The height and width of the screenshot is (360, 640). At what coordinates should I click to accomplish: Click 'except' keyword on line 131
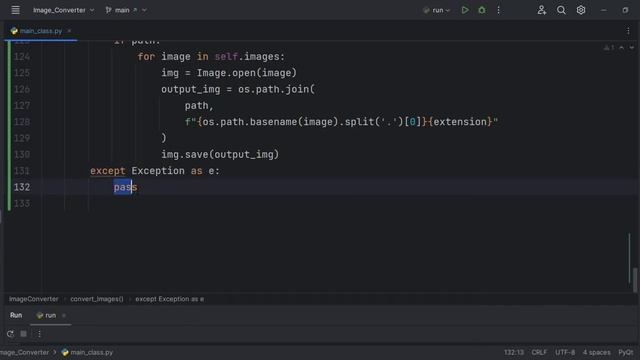pos(108,171)
